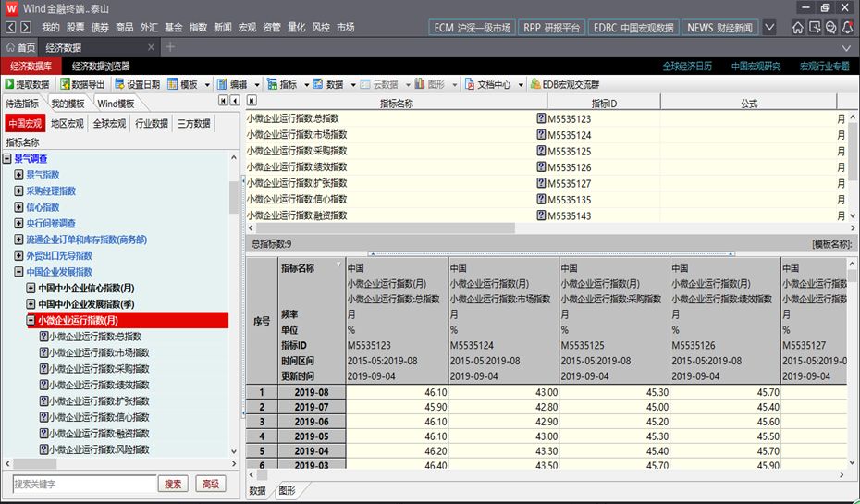Expand the 央行问卷调查 tree node

(18, 223)
